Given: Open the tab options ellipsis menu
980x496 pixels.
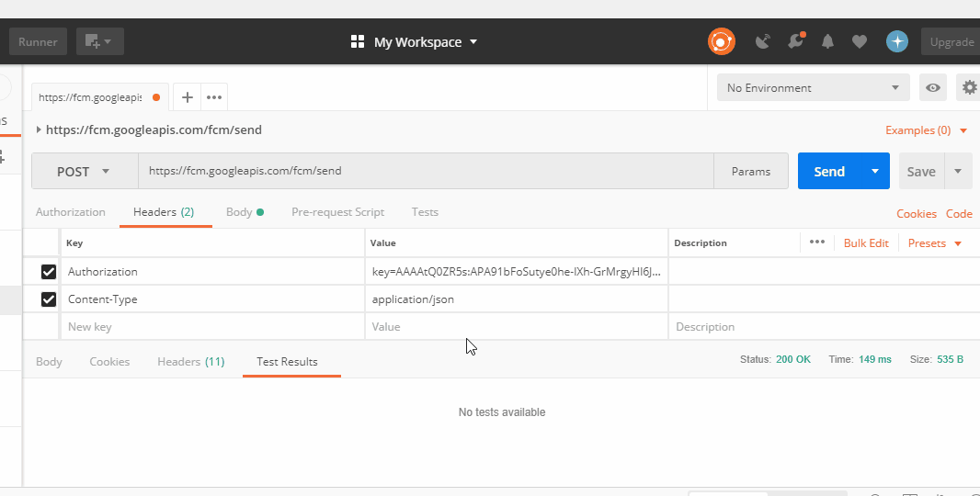Looking at the screenshot, I should click(214, 97).
